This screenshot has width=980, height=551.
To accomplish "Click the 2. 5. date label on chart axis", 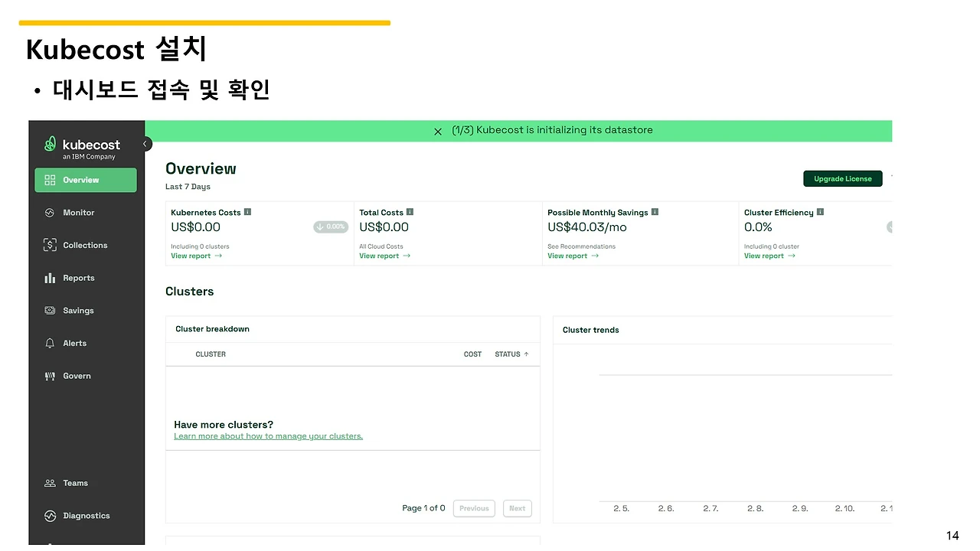I will (622, 509).
